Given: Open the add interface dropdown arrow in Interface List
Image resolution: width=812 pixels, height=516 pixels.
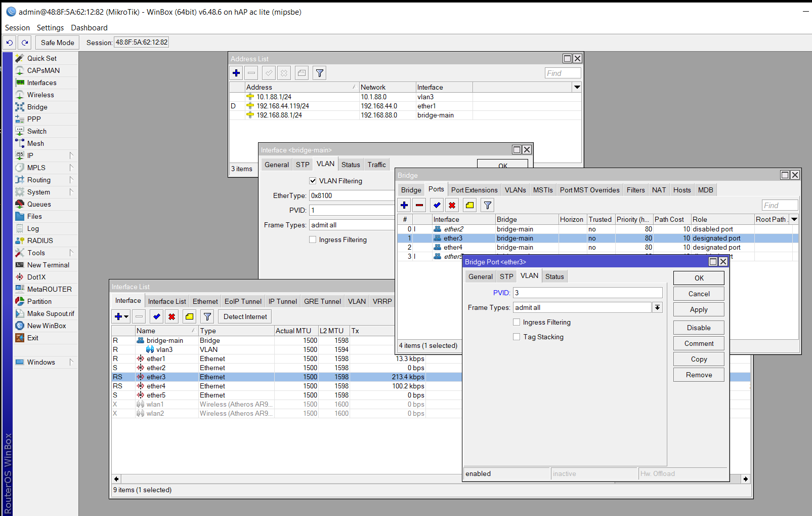Looking at the screenshot, I should 126,316.
